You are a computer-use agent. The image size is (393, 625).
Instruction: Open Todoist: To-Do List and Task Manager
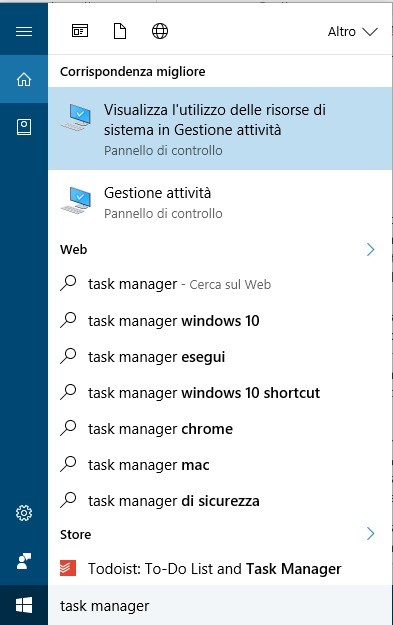coord(220,568)
